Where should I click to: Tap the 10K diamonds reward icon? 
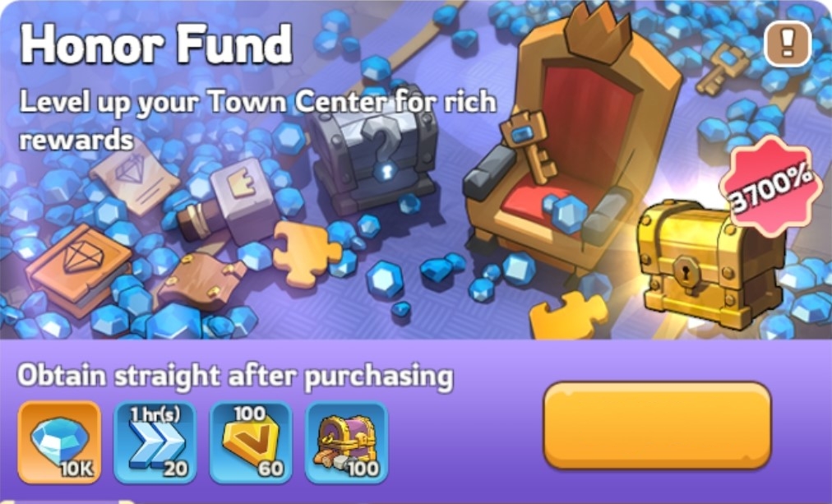click(59, 442)
